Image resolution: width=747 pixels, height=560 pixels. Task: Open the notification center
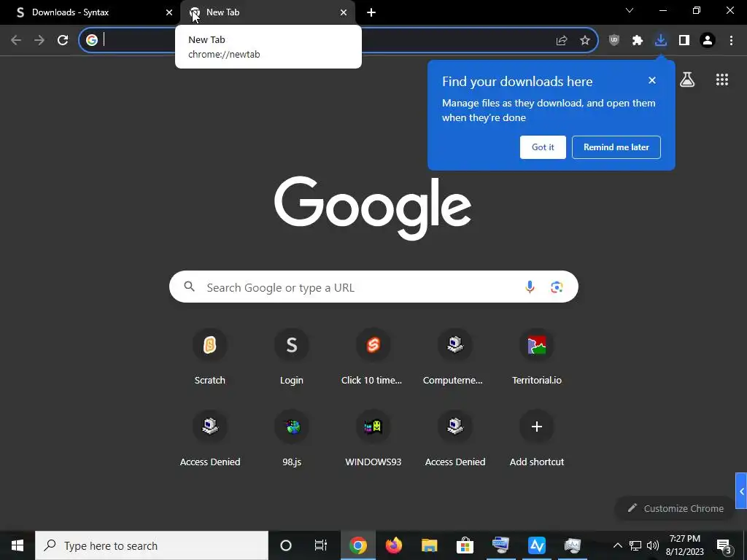(x=724, y=545)
